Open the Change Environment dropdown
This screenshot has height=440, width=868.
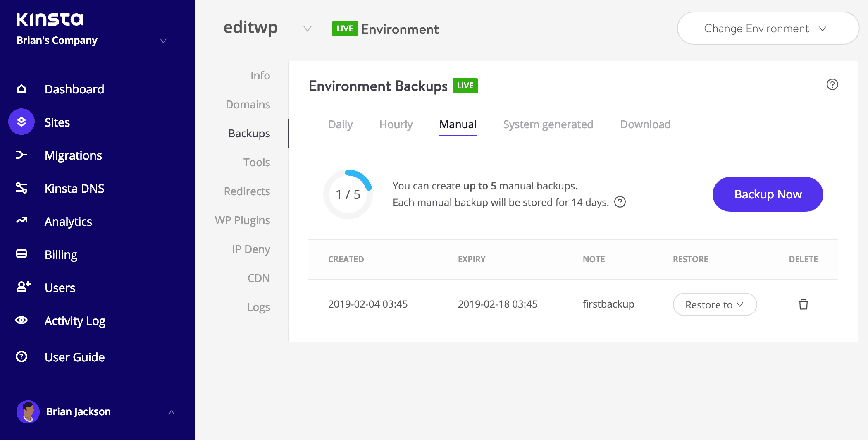point(768,28)
